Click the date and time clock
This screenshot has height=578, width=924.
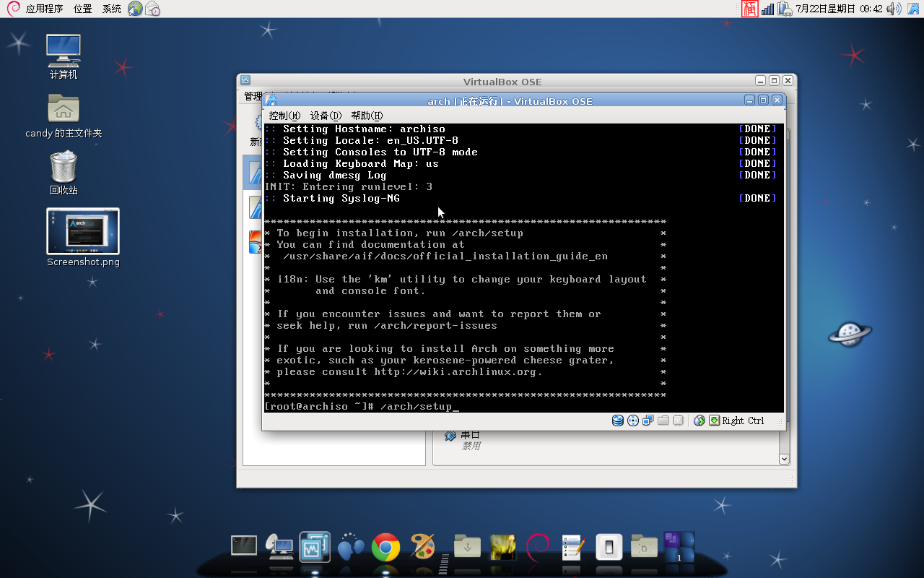(839, 9)
